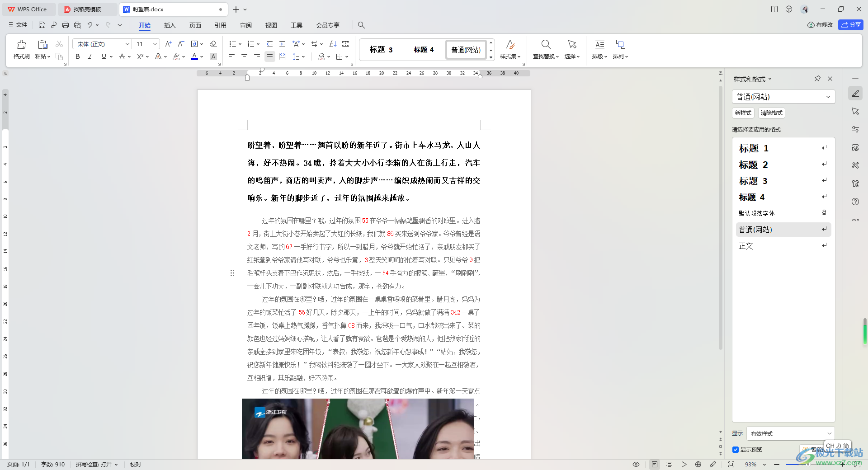Click the Print Preview icon
Screen dimensions: 868x470
click(77, 25)
